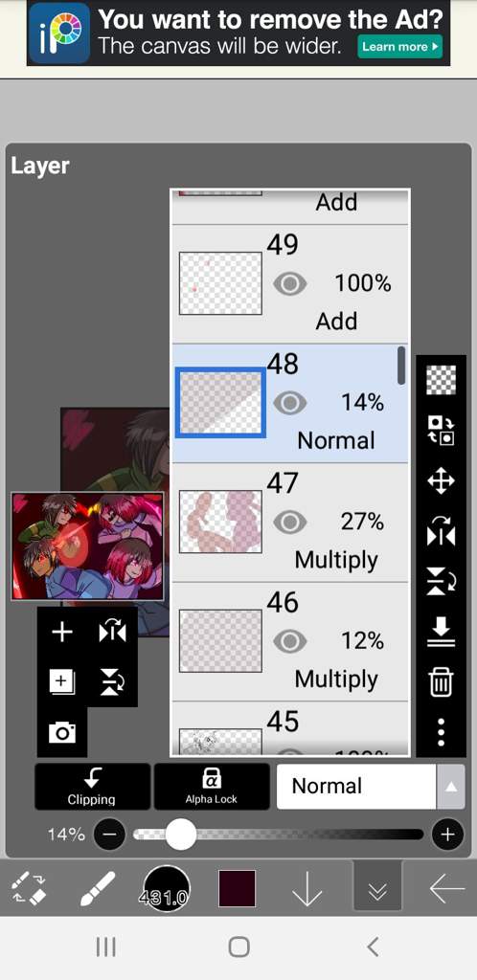Viewport: 477px width, 980px height.
Task: Expand blend mode list arrow
Action: point(451,787)
